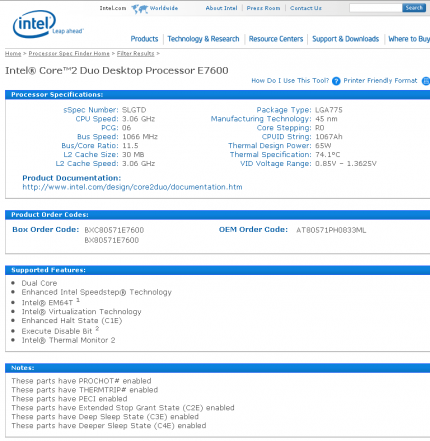Click the Intel EM64T feature item
Screen dimensions: 430x441
50,302
